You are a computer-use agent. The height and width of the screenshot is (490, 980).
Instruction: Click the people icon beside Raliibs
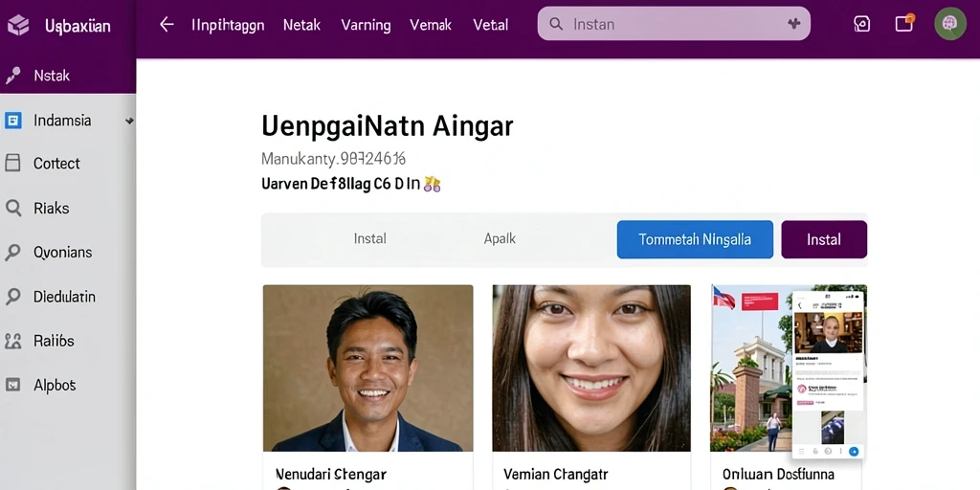coord(13,341)
